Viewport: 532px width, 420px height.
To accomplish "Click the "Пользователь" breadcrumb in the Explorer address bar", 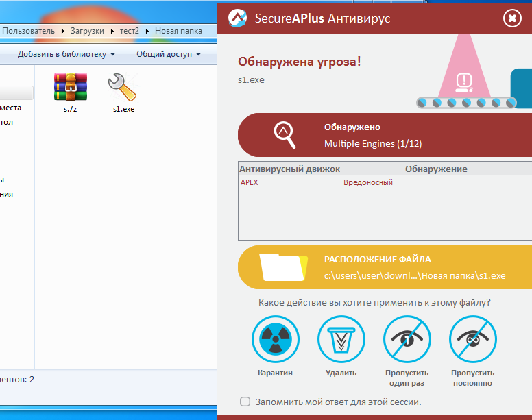I will [x=29, y=31].
